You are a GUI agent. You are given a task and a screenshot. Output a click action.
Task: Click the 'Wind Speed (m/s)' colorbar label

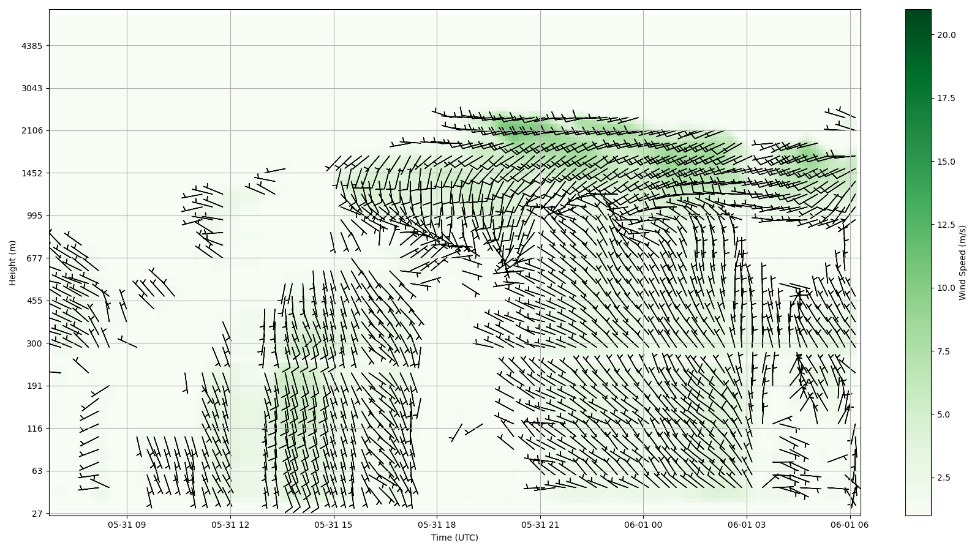coord(962,263)
